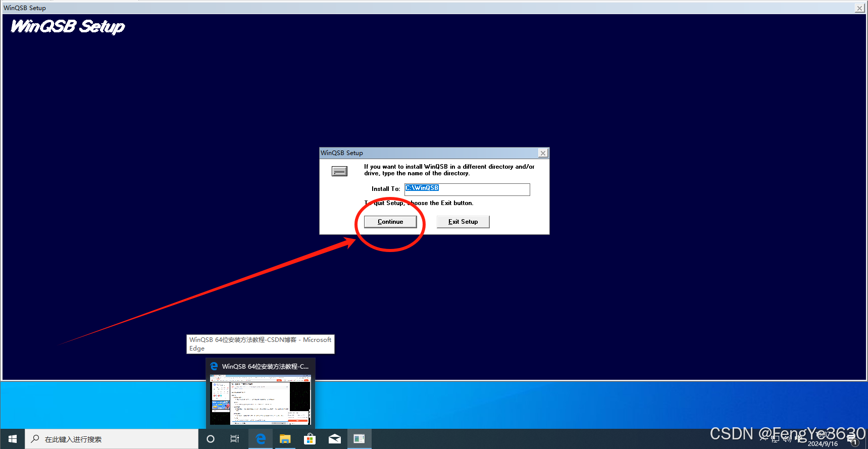The height and width of the screenshot is (449, 868).
Task: Open Cortana from the taskbar
Action: pos(211,439)
